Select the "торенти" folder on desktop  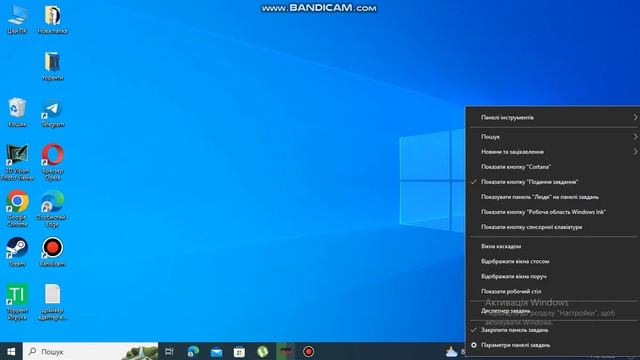click(x=53, y=66)
